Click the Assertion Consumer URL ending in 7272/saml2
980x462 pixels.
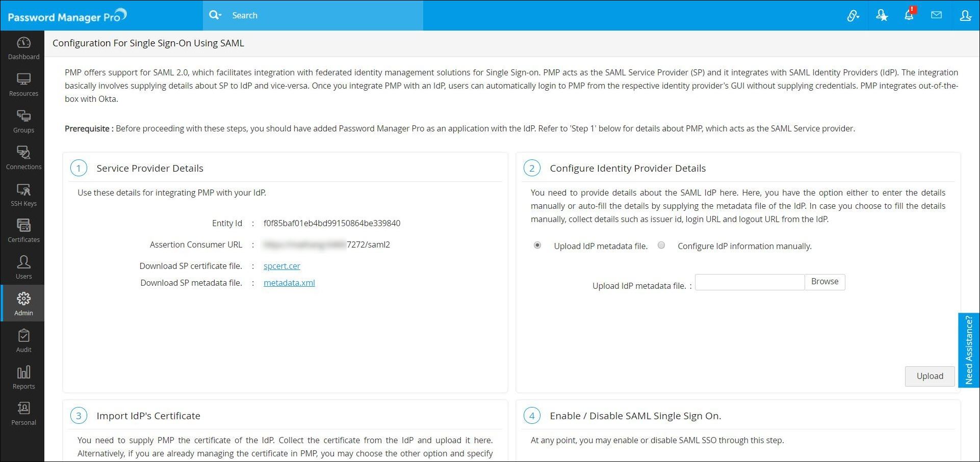tap(327, 244)
